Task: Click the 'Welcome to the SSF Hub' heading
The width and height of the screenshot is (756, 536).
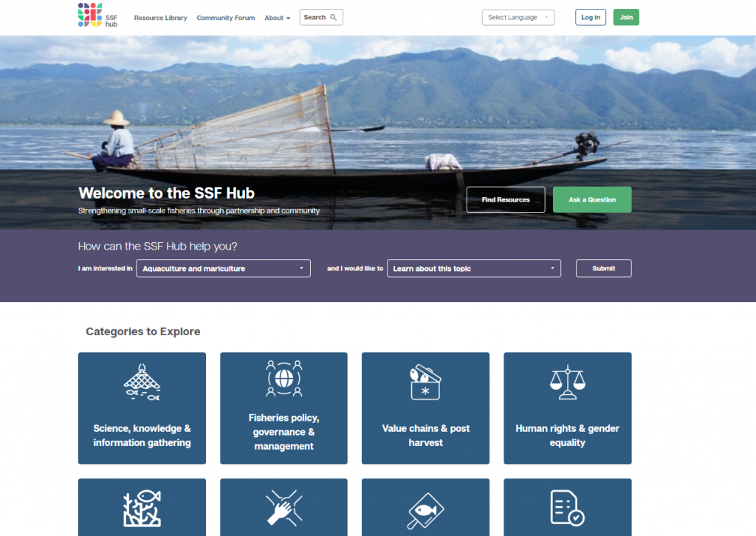Action: (x=166, y=193)
